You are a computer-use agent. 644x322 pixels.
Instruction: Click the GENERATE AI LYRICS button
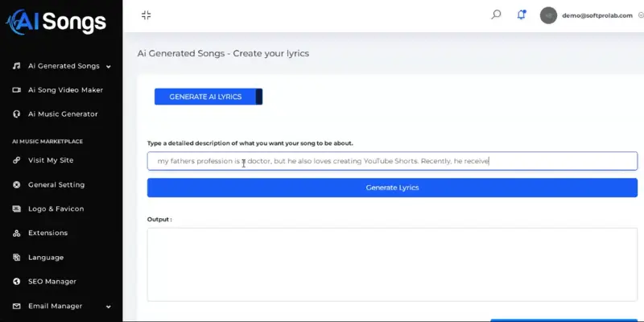point(208,97)
